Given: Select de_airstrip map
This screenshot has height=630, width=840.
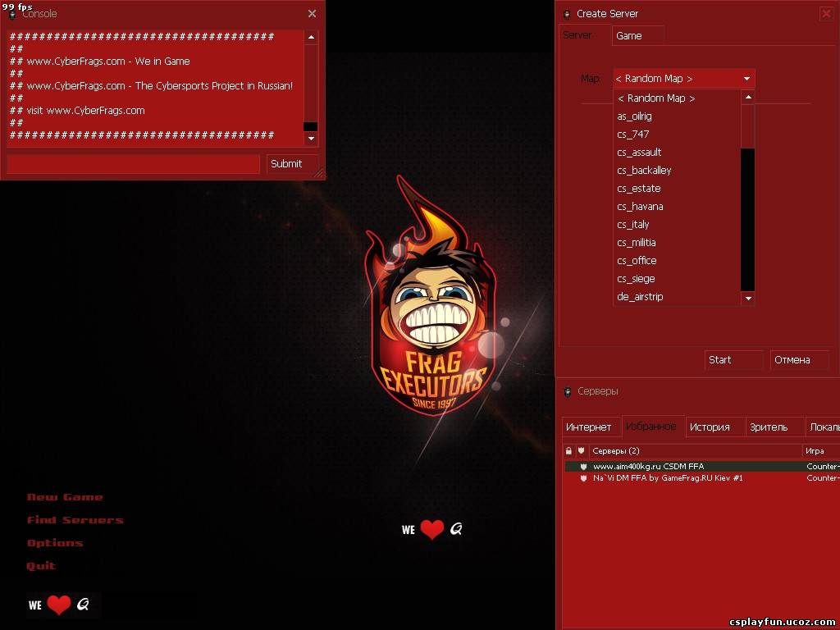Looking at the screenshot, I should tap(677, 297).
